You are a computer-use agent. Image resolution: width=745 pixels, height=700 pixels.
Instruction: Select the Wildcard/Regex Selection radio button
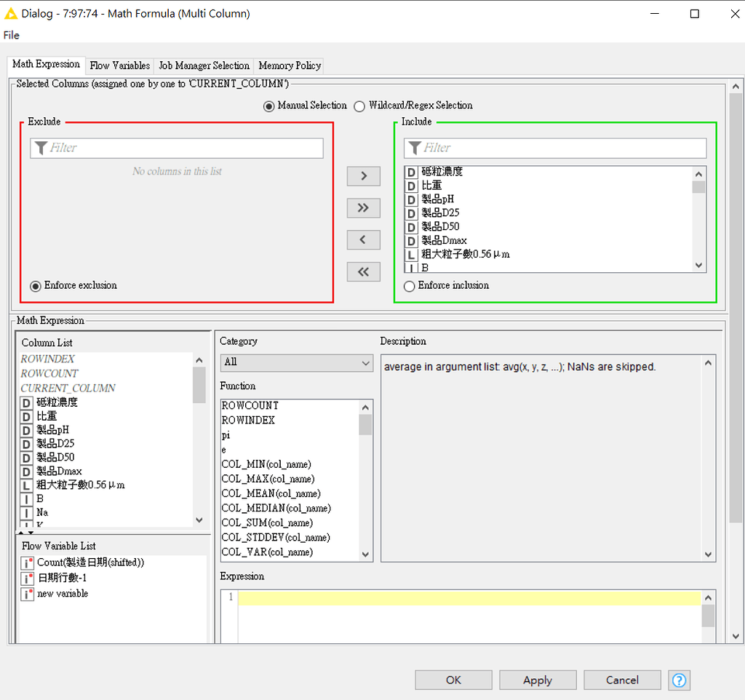[x=359, y=106]
